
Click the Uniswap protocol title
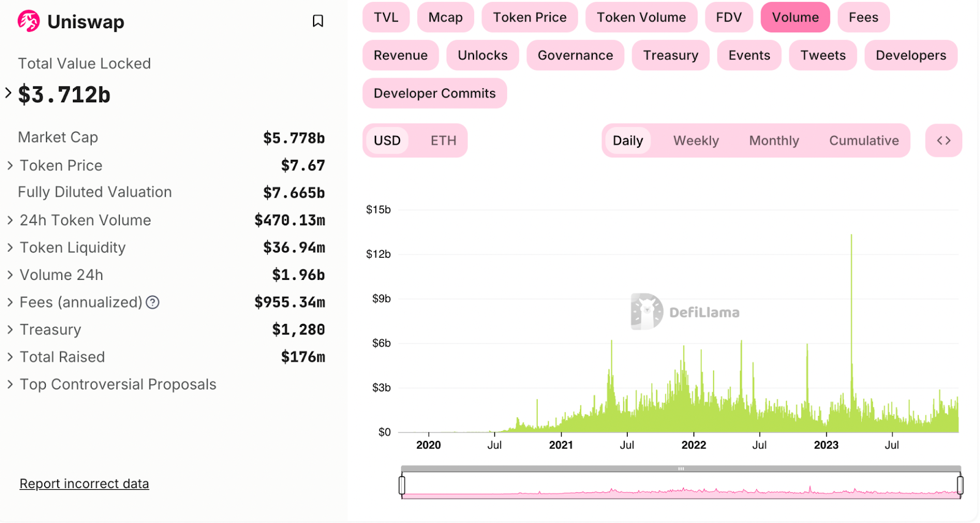tap(86, 21)
